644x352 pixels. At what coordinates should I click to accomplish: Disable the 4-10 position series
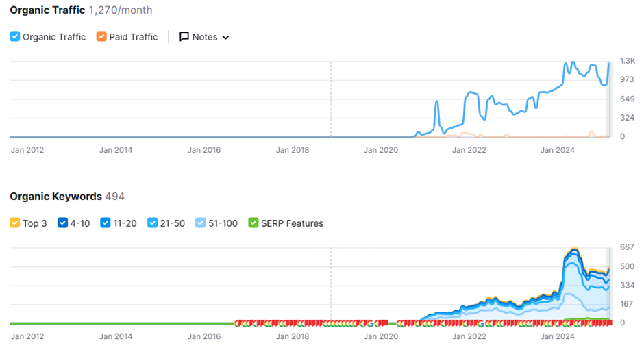(x=63, y=223)
